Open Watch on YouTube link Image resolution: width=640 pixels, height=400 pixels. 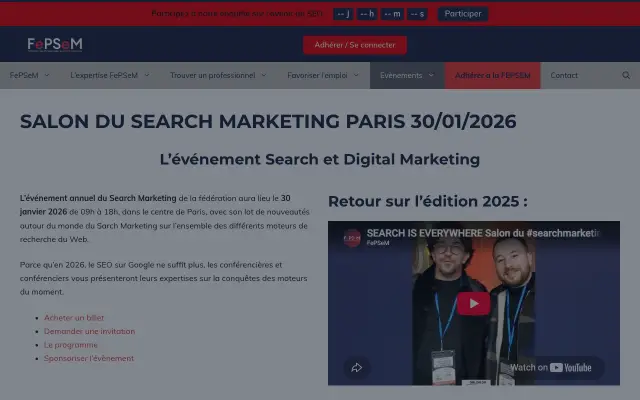[x=550, y=367]
